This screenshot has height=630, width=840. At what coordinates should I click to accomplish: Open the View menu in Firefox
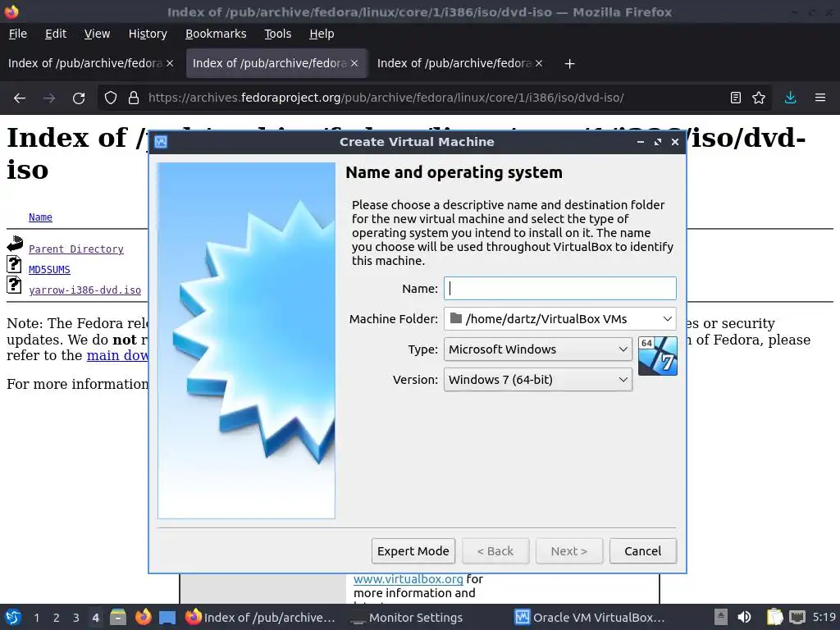97,34
